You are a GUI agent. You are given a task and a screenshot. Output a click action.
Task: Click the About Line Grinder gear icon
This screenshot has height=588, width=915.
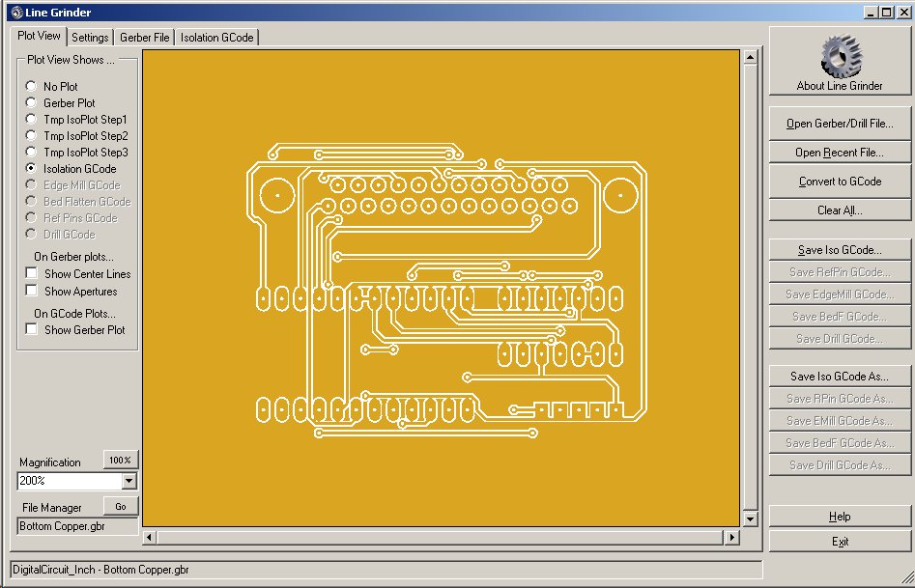click(x=840, y=57)
